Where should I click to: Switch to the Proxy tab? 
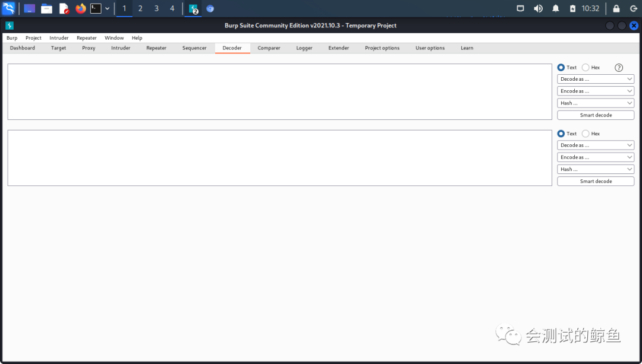pyautogui.click(x=89, y=48)
